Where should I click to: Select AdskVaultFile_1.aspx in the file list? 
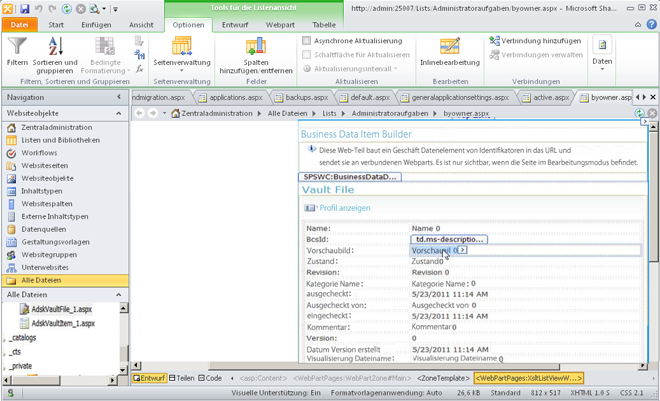pyautogui.click(x=61, y=309)
